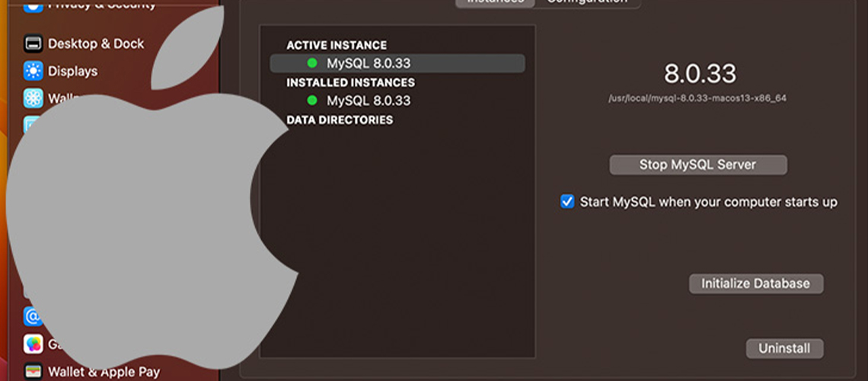Click the Uninstall button

pyautogui.click(x=784, y=348)
